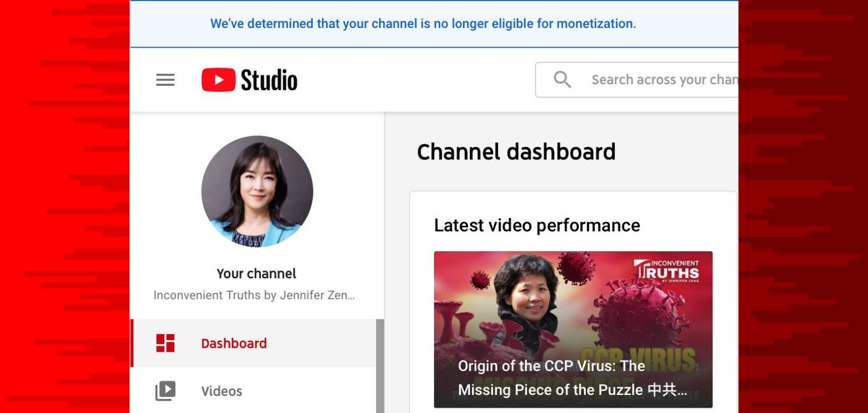Click the 'Latest video performance' heading
Image resolution: width=868 pixels, height=413 pixels.
[x=537, y=226]
